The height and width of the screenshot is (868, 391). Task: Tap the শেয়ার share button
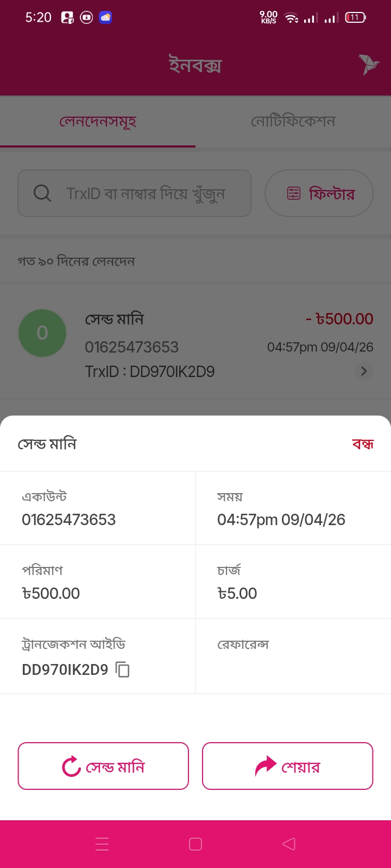(x=287, y=766)
